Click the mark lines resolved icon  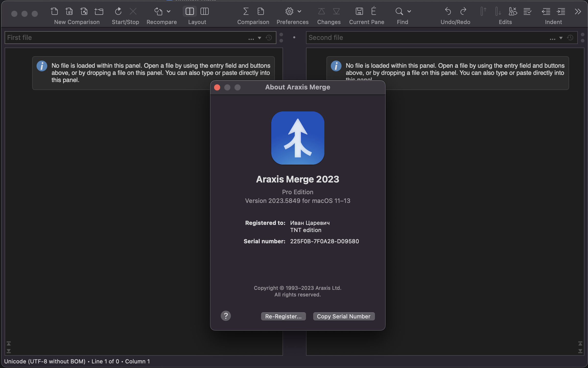pos(527,11)
